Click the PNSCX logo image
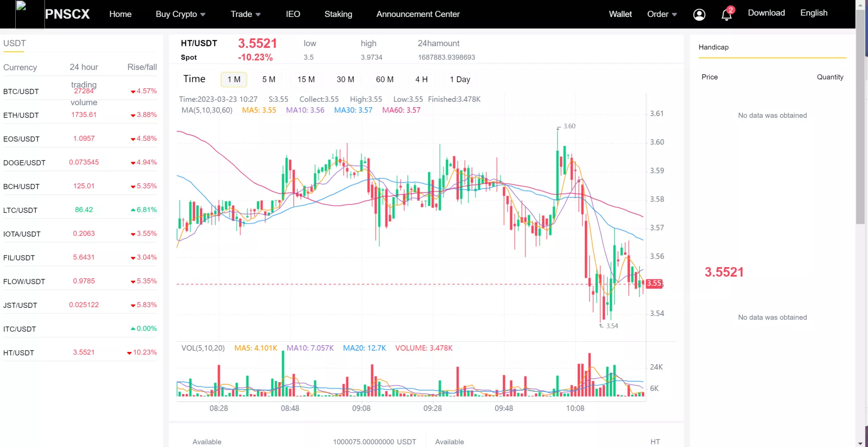 tap(30, 14)
